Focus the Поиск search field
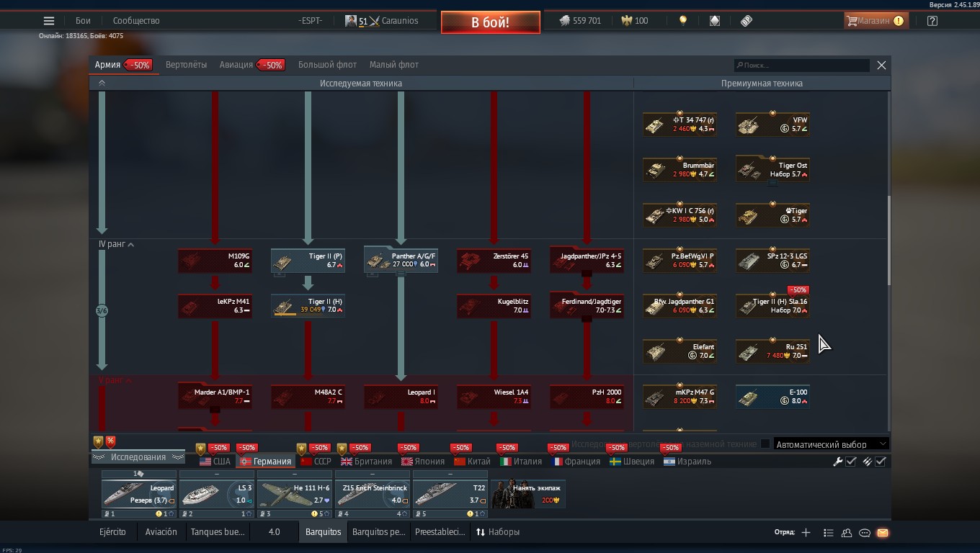The width and height of the screenshot is (980, 553). pos(802,66)
